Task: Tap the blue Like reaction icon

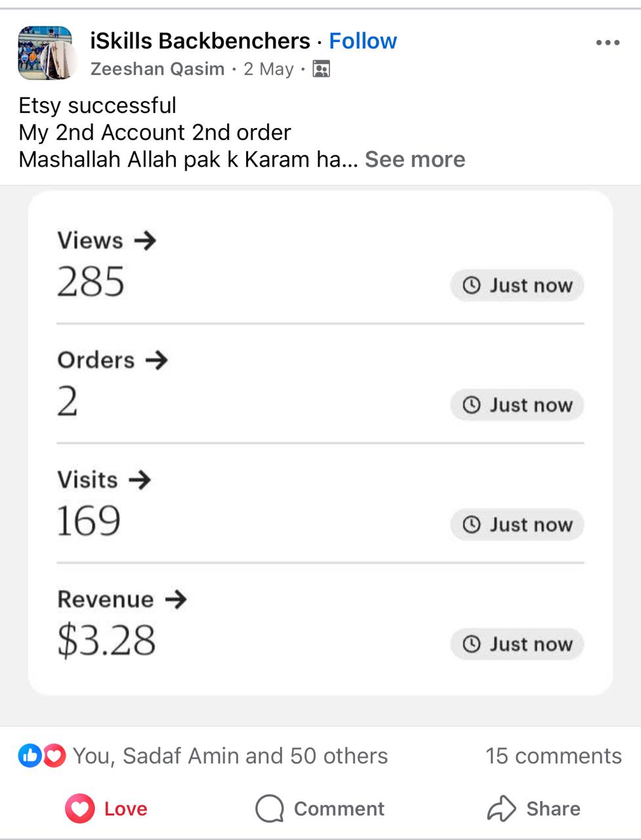Action: (30, 755)
